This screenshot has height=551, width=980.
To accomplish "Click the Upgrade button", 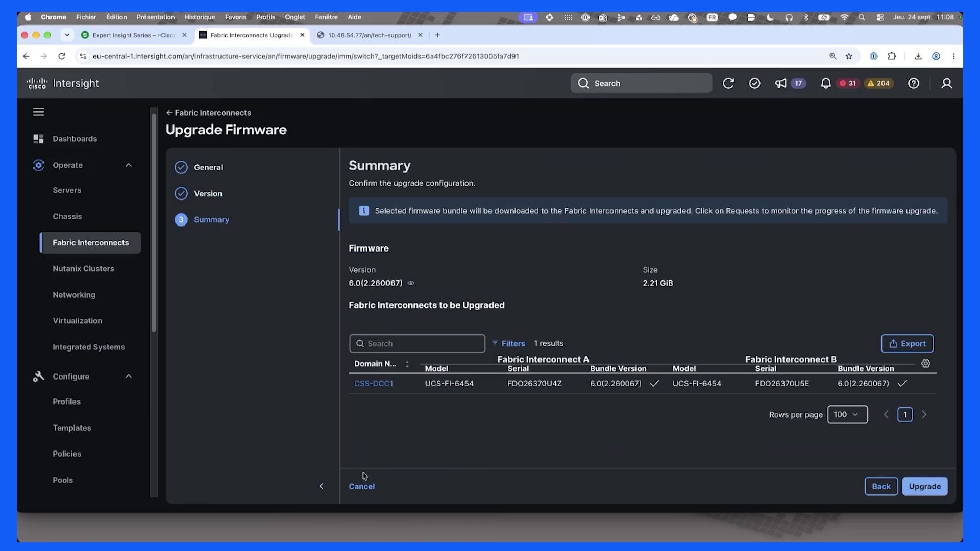I will click(x=924, y=486).
